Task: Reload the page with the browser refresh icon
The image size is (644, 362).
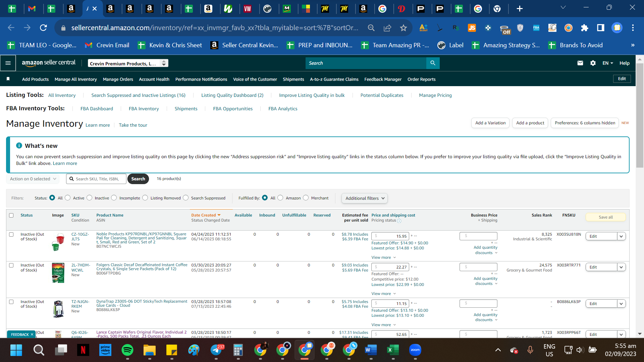Action: click(43, 28)
